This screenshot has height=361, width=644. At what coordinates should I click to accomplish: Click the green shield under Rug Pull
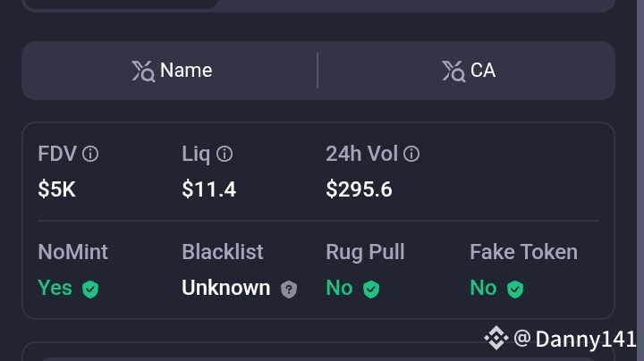(371, 289)
